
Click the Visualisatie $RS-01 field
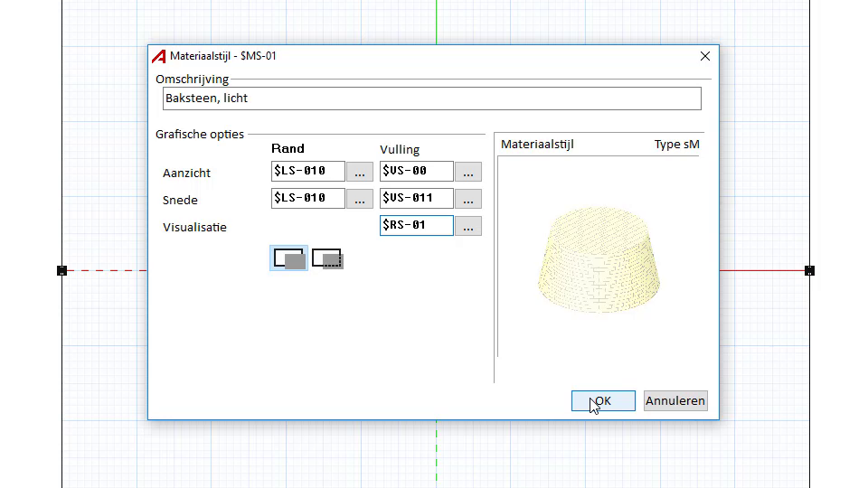[416, 225]
